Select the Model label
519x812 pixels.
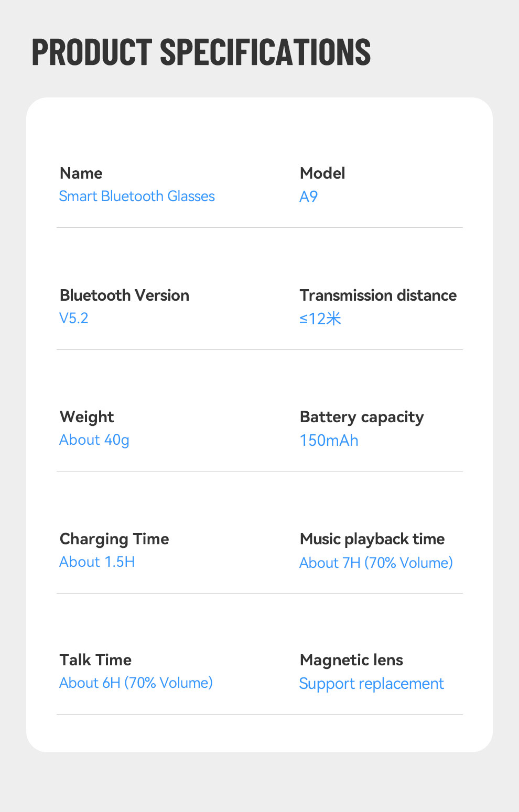pos(322,173)
